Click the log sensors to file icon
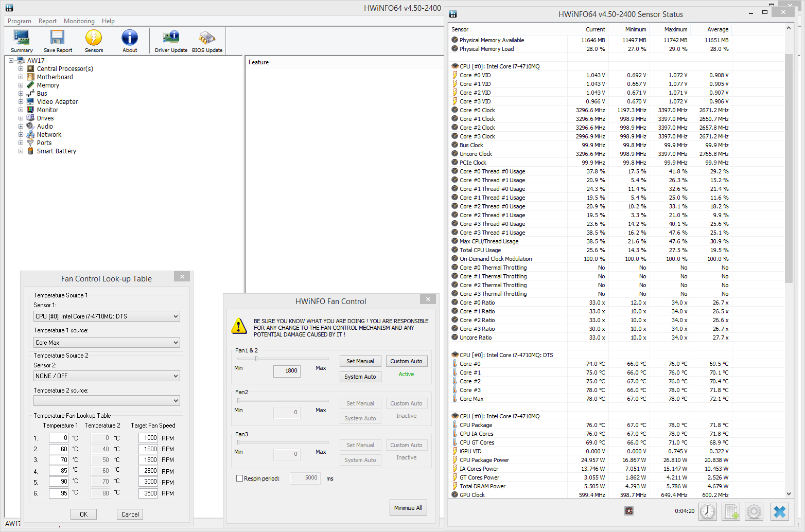 (x=731, y=511)
